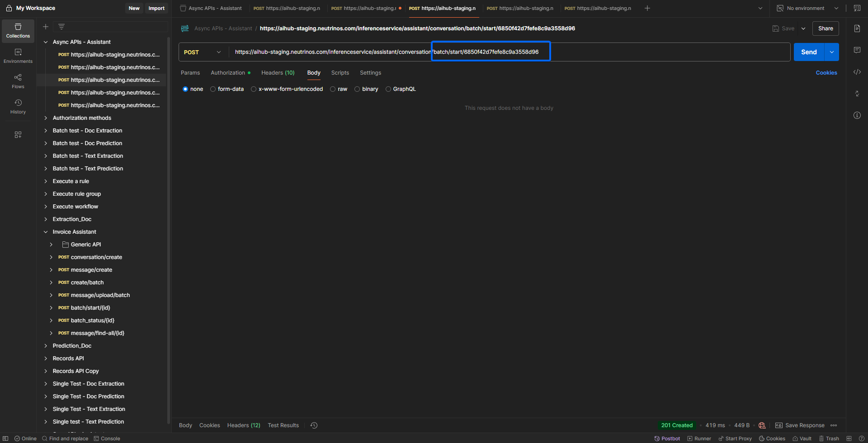The width and height of the screenshot is (868, 443).
Task: Select the x-www-form-urlencoded radio option
Action: [x=254, y=89]
